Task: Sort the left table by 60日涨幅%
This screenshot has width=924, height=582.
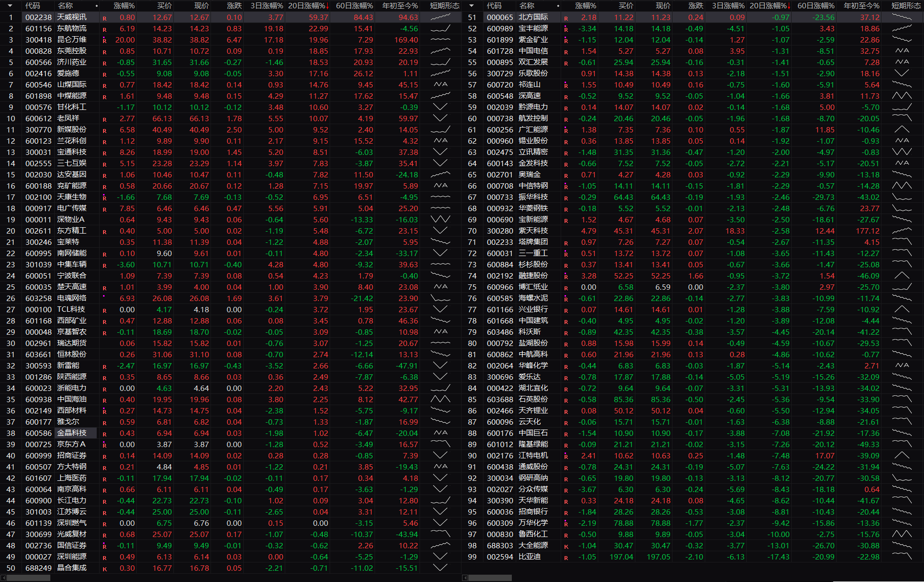Action: pos(355,6)
